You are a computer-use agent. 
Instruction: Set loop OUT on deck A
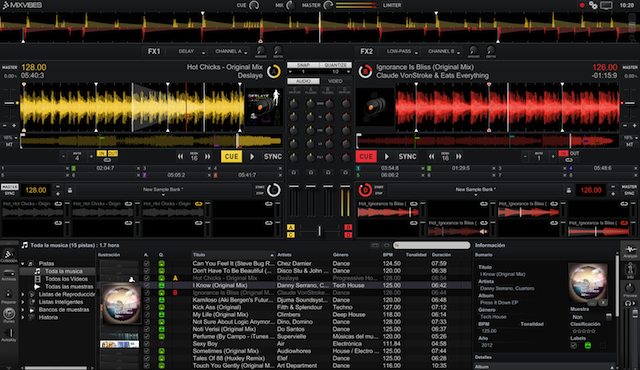point(113,153)
